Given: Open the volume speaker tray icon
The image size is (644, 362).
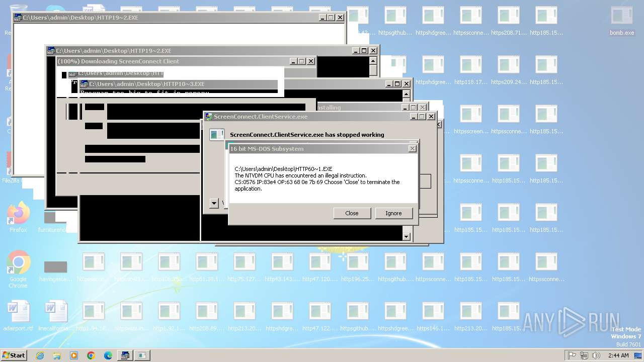Looking at the screenshot, I should [596, 355].
